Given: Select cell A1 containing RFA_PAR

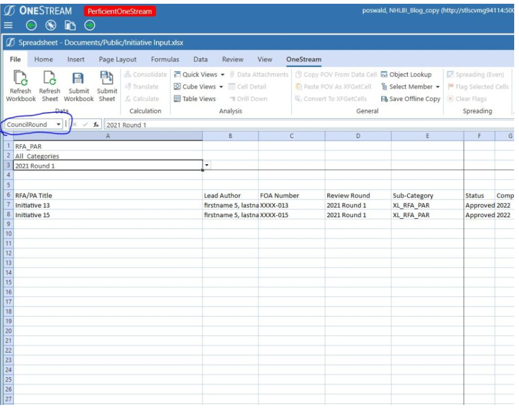Looking at the screenshot, I should pyautogui.click(x=108, y=146).
